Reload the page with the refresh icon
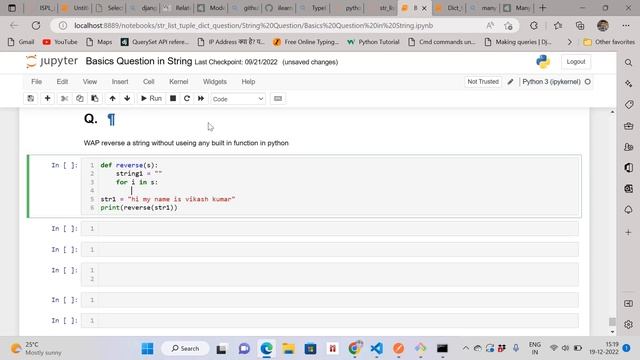640x360 pixels. pyautogui.click(x=36, y=25)
